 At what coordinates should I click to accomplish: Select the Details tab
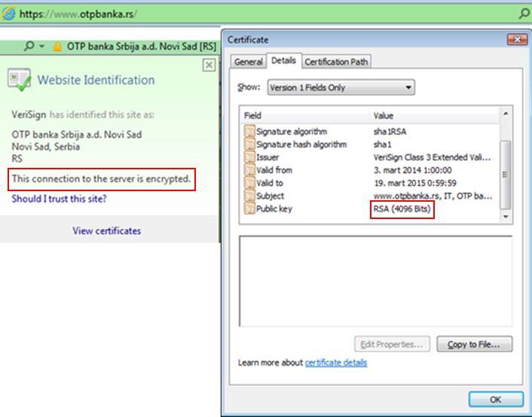click(283, 61)
